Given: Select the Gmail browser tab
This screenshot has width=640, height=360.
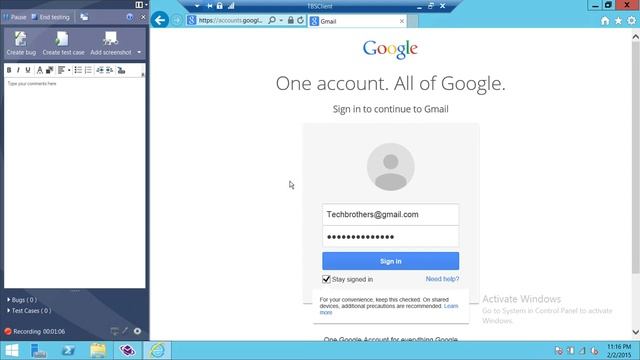Looking at the screenshot, I should click(x=357, y=21).
